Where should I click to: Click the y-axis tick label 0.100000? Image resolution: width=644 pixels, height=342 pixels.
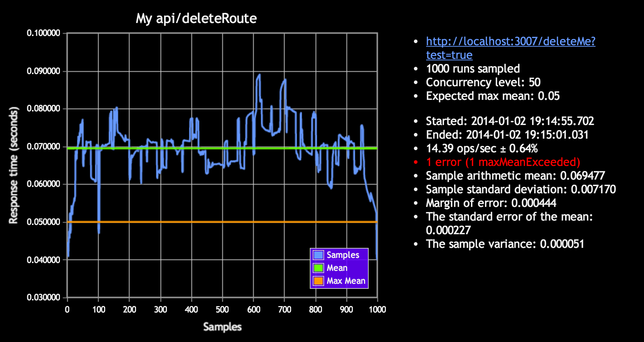(x=43, y=33)
